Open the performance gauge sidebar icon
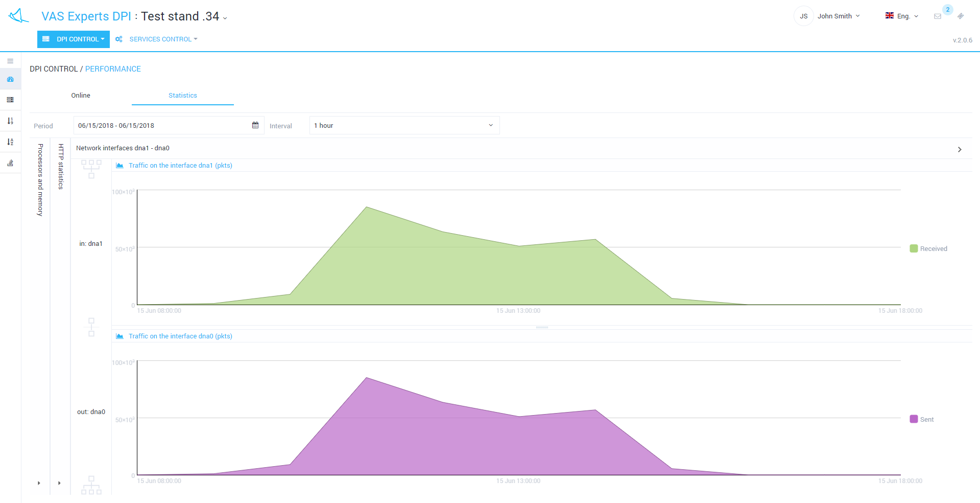Image resolution: width=980 pixels, height=503 pixels. click(10, 79)
